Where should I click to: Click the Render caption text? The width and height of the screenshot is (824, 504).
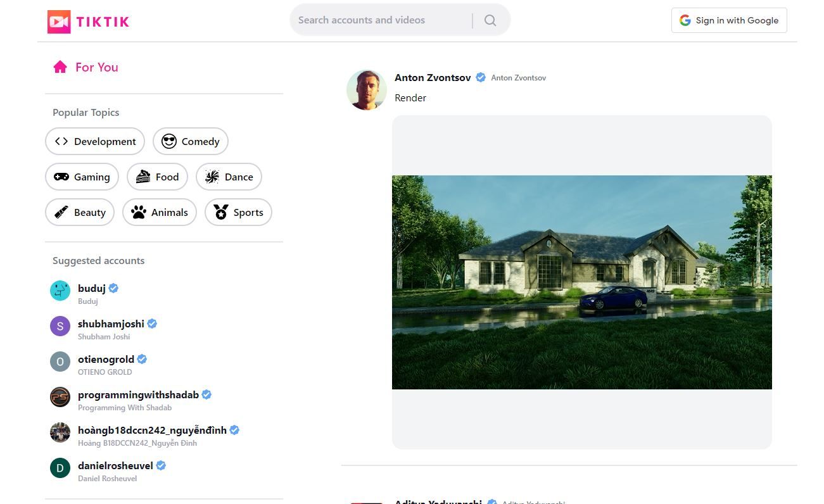(x=410, y=98)
